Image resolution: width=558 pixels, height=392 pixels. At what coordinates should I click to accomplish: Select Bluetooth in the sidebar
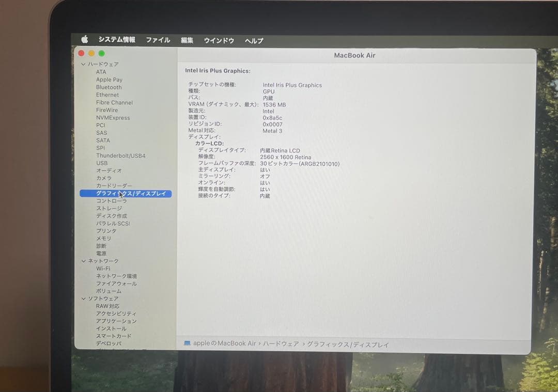coord(109,87)
